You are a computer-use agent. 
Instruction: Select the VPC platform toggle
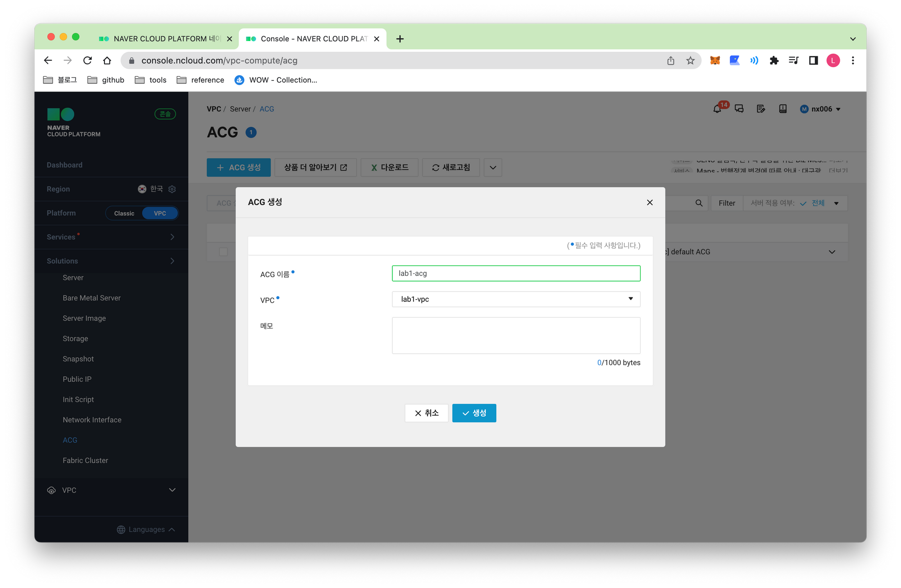(160, 213)
